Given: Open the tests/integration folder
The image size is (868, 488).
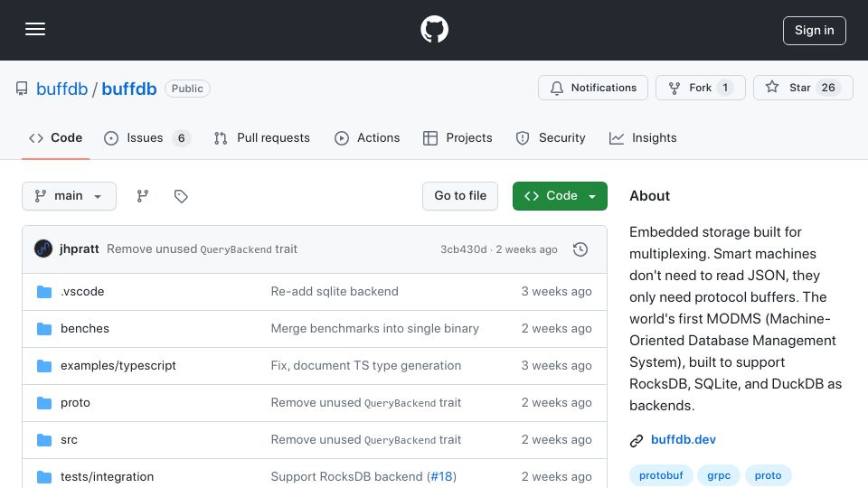Looking at the screenshot, I should (108, 477).
